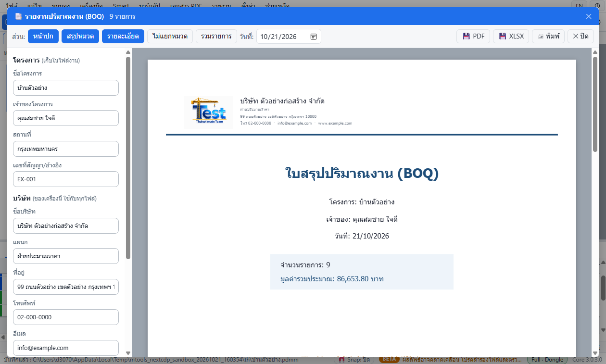The height and width of the screenshot is (364, 606).
Task: Edit the ชื่อบริษัท field
Action: 66,226
